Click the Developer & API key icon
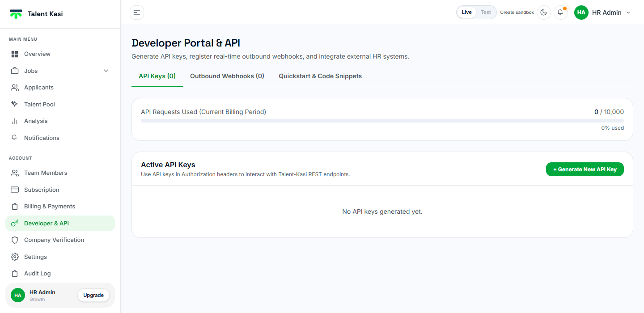Screen dimensions: 644x313 [x=15, y=223]
